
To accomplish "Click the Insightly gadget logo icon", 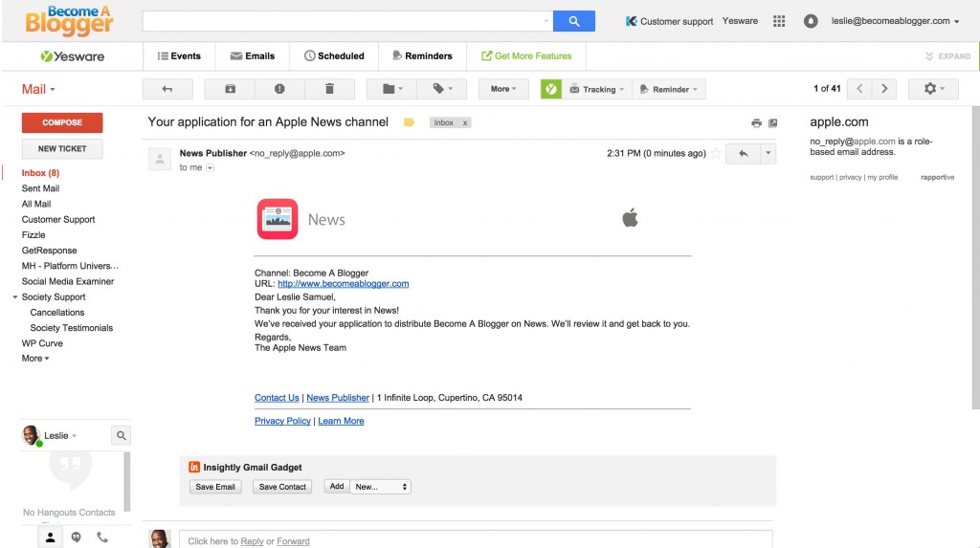I will (x=193, y=467).
